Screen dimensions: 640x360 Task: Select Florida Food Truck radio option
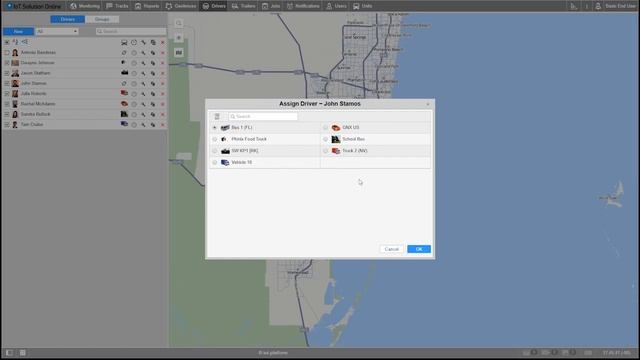point(215,139)
